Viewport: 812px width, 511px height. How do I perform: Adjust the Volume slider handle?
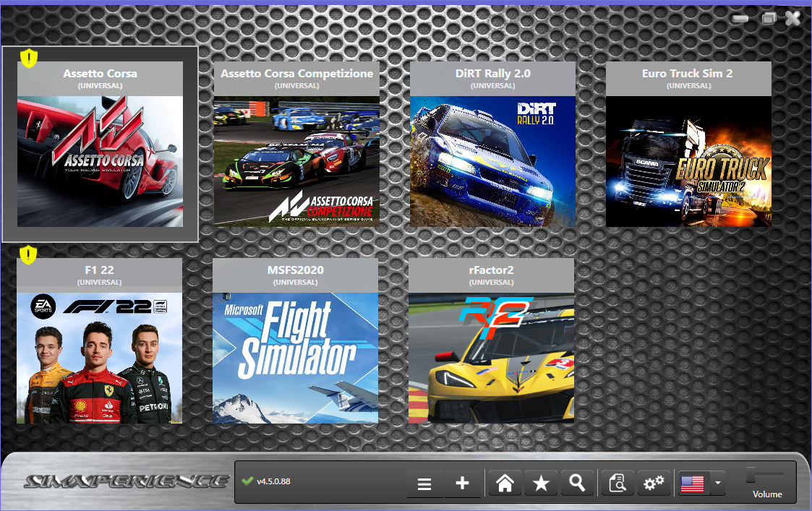point(751,475)
